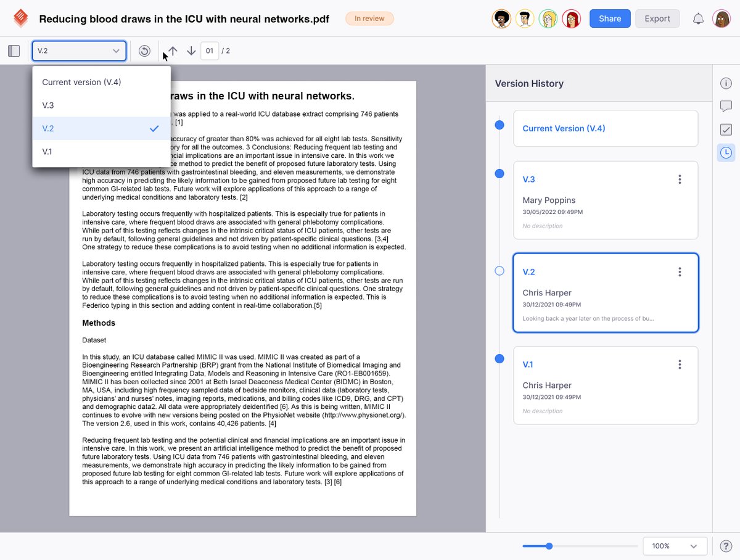The height and width of the screenshot is (560, 740).
Task: Open the tasks checklist panel
Action: tap(726, 130)
